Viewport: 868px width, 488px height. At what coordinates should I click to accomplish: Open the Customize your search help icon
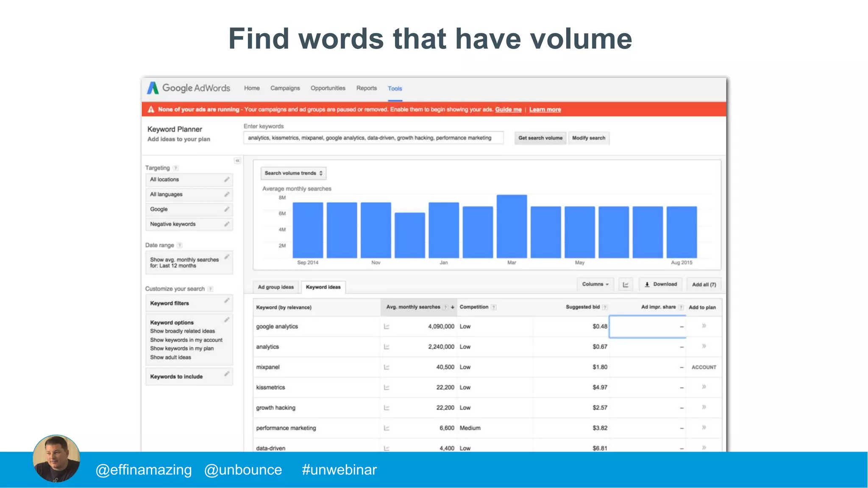coord(210,289)
